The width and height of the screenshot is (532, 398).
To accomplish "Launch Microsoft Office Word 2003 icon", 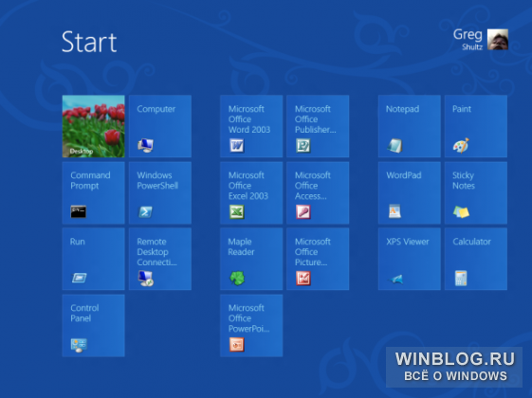I will (236, 146).
